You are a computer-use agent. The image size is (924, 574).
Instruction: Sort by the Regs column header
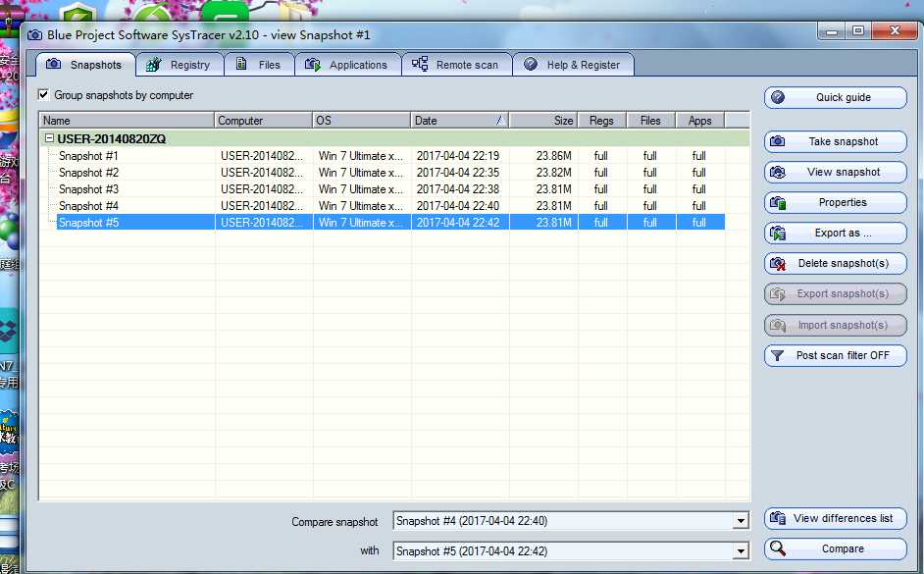tap(602, 121)
